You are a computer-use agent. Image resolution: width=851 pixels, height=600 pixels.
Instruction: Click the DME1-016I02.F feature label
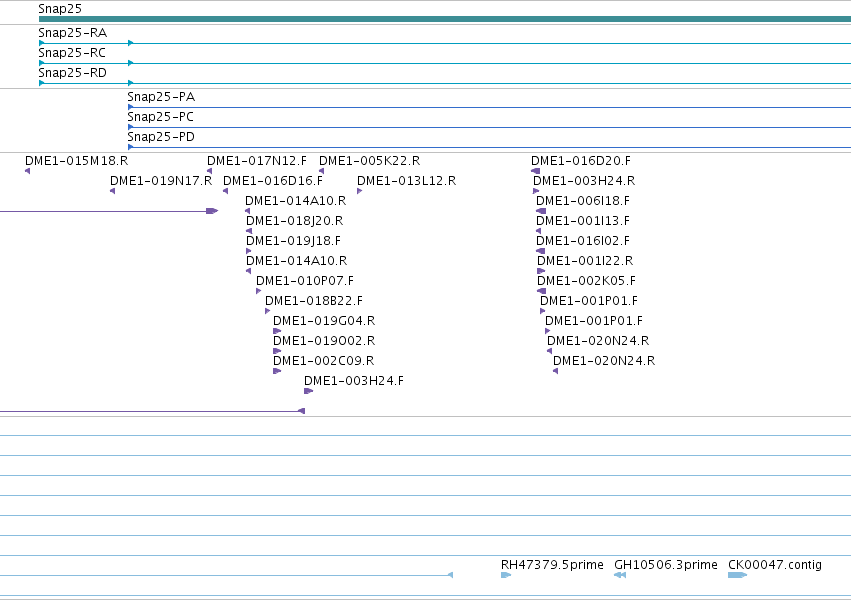[x=583, y=241]
